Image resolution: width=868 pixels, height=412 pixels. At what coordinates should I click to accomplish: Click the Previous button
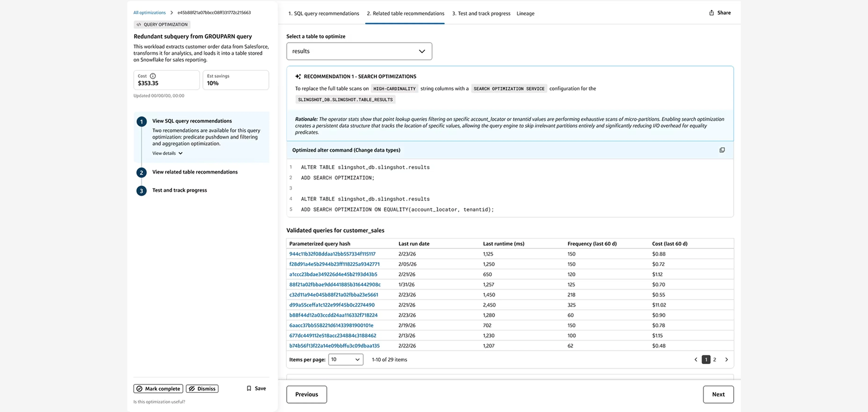tap(307, 394)
